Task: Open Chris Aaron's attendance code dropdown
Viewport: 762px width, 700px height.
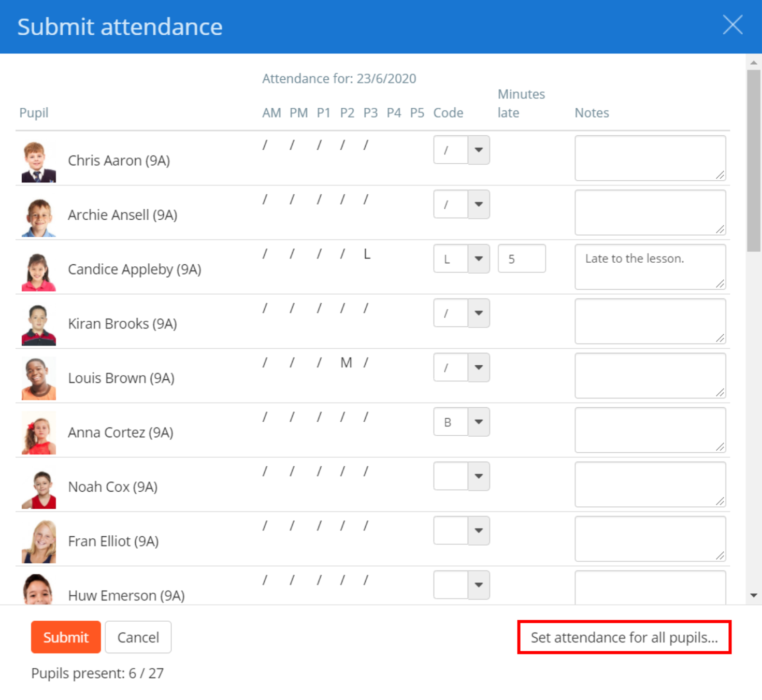Action: coord(478,150)
